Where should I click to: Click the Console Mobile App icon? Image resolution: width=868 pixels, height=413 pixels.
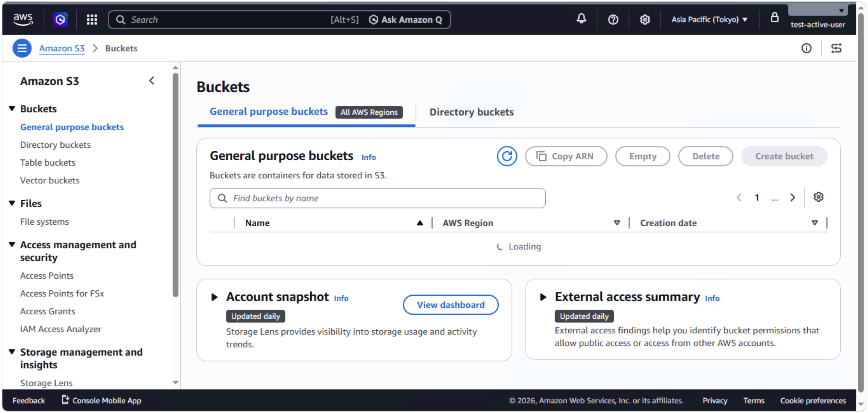click(x=65, y=400)
